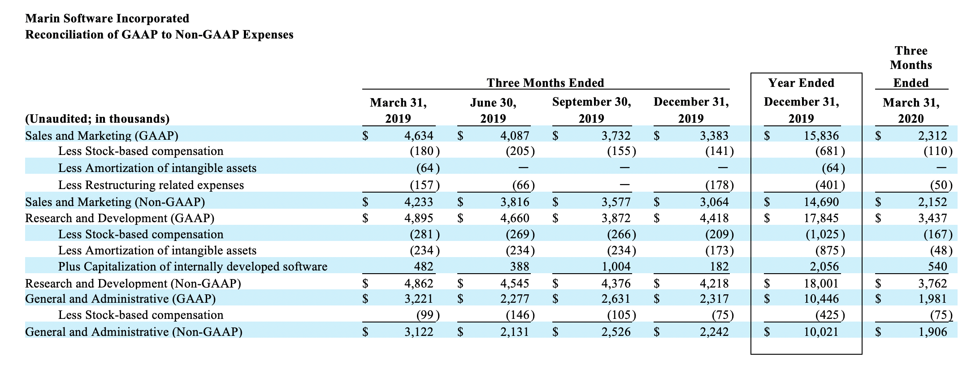Click the value 4,087 for June 30, 2019
The image size is (980, 378).
click(x=515, y=135)
